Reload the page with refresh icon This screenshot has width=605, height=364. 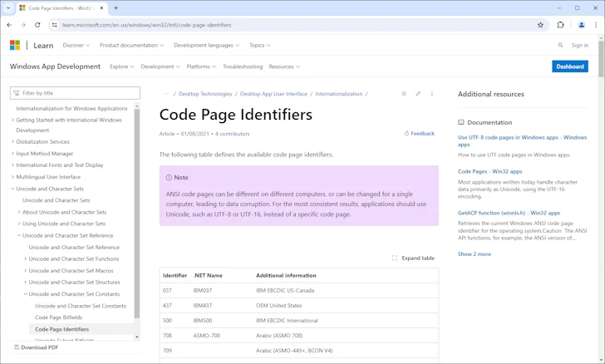[x=37, y=25]
